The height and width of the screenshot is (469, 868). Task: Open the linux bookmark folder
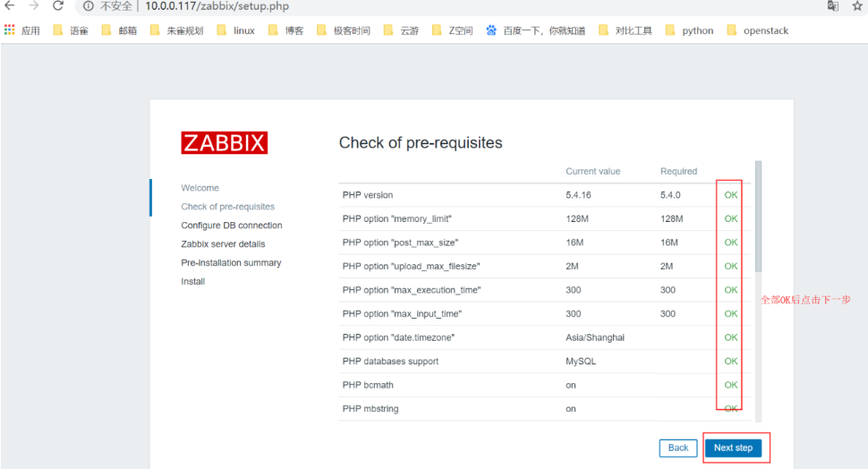(236, 30)
